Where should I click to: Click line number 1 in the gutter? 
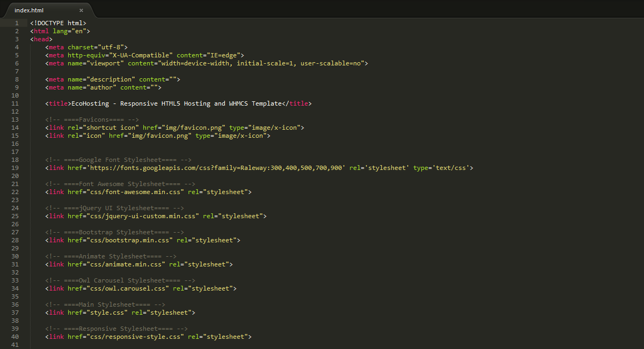[x=17, y=23]
